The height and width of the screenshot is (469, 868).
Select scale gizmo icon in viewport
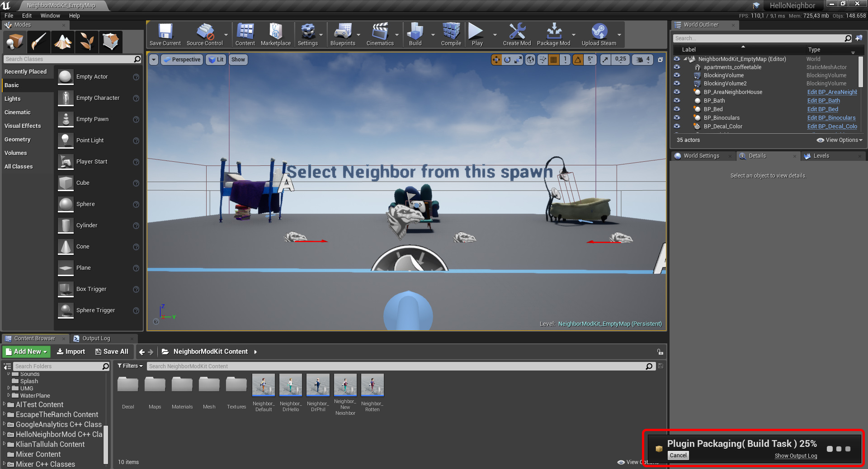tap(518, 60)
